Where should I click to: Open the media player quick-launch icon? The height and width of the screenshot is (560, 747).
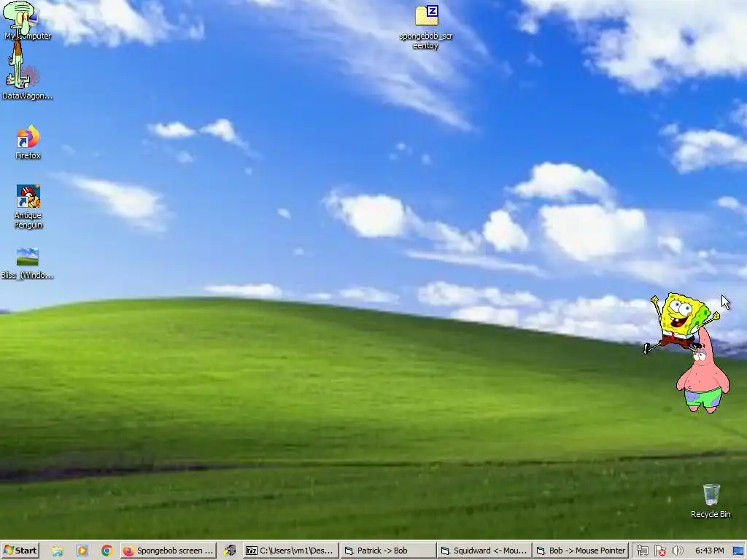(x=82, y=551)
